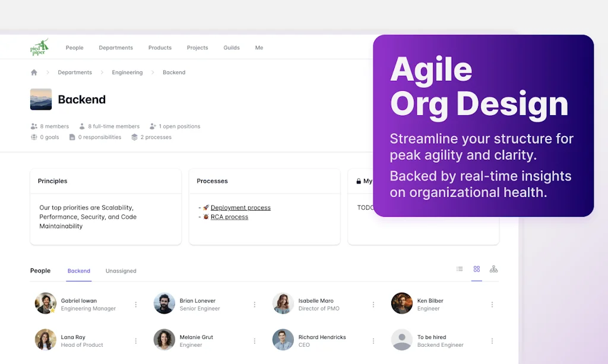Expand the three-dot menu for Ken Bilber
Screen dimensions: 608x364
492,305
